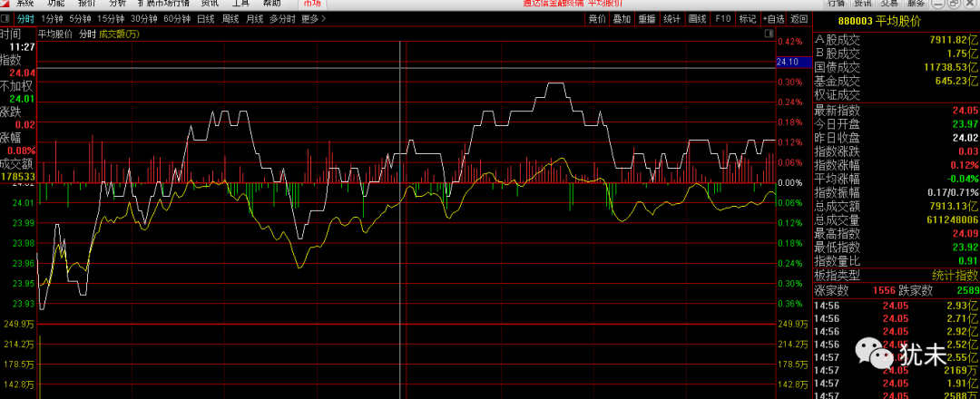The width and height of the screenshot is (980, 399).
Task: Switch to the 月线 monthly chart
Action: [x=254, y=19]
